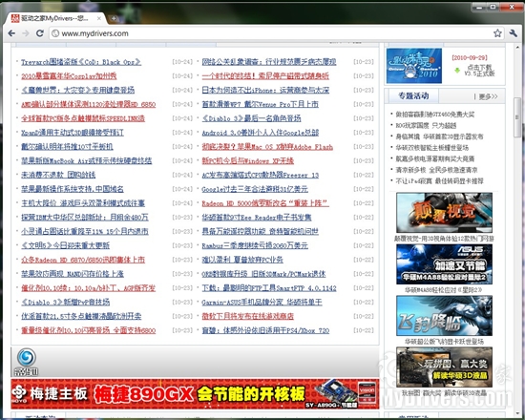The width and height of the screenshot is (525, 420).
Task: Open the 3DMark/PCMark retirement headline
Action: pos(263,274)
